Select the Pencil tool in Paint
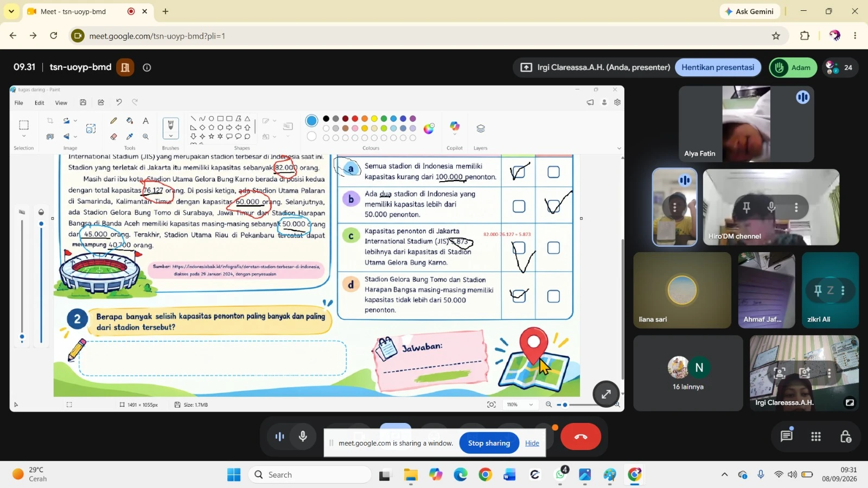The height and width of the screenshot is (488, 868). [x=113, y=120]
